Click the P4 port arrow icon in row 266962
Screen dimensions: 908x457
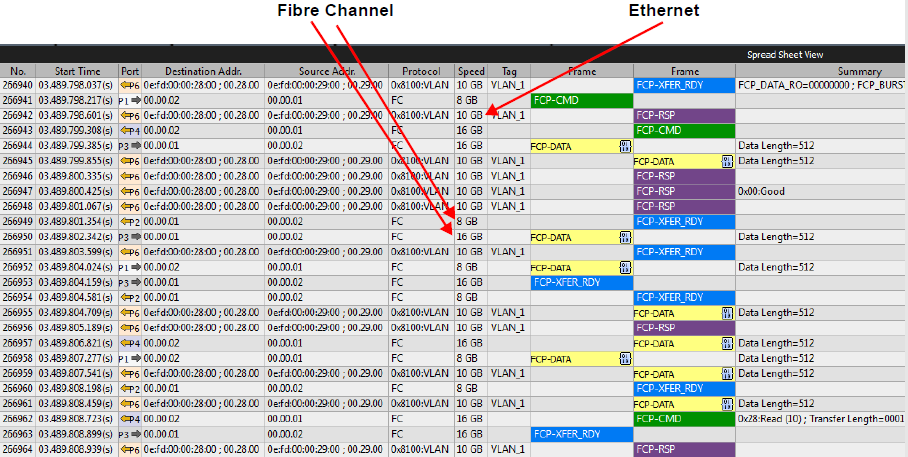pyautogui.click(x=130, y=419)
